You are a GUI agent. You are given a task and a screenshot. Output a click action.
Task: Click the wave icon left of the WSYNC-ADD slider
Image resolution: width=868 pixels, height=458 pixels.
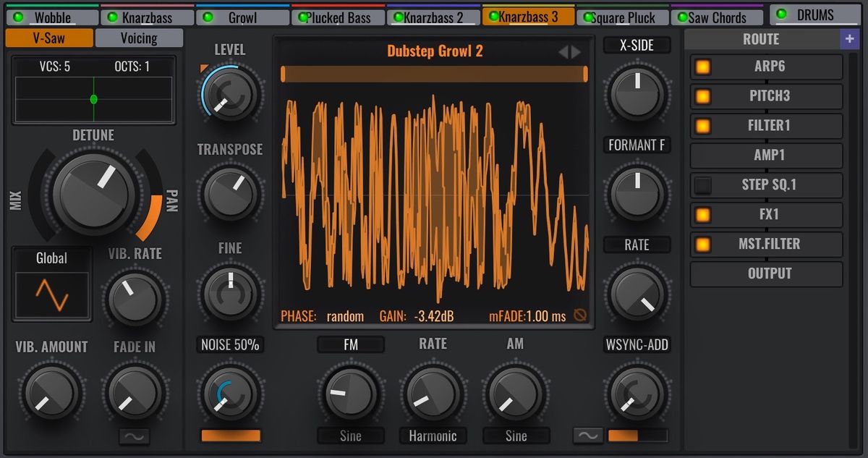(587, 436)
